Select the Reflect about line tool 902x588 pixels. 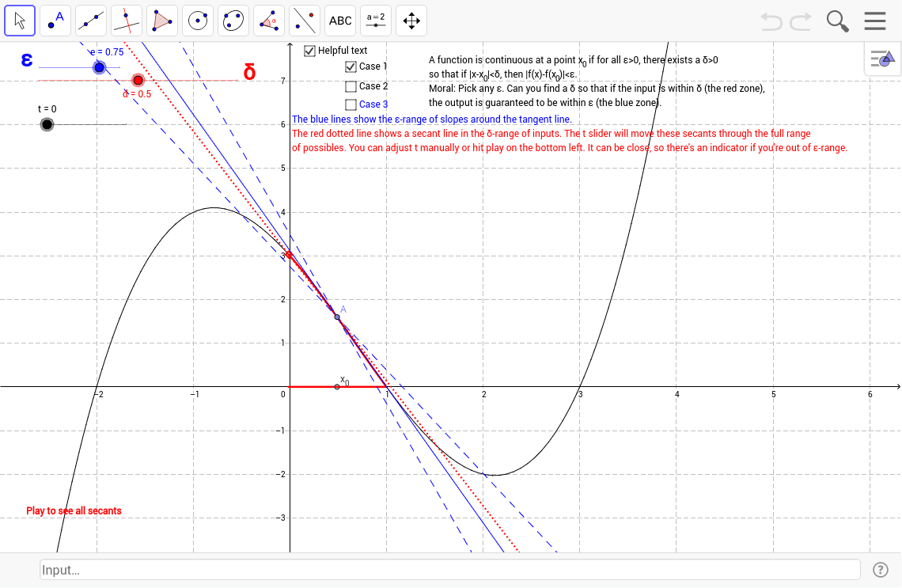pyautogui.click(x=305, y=21)
